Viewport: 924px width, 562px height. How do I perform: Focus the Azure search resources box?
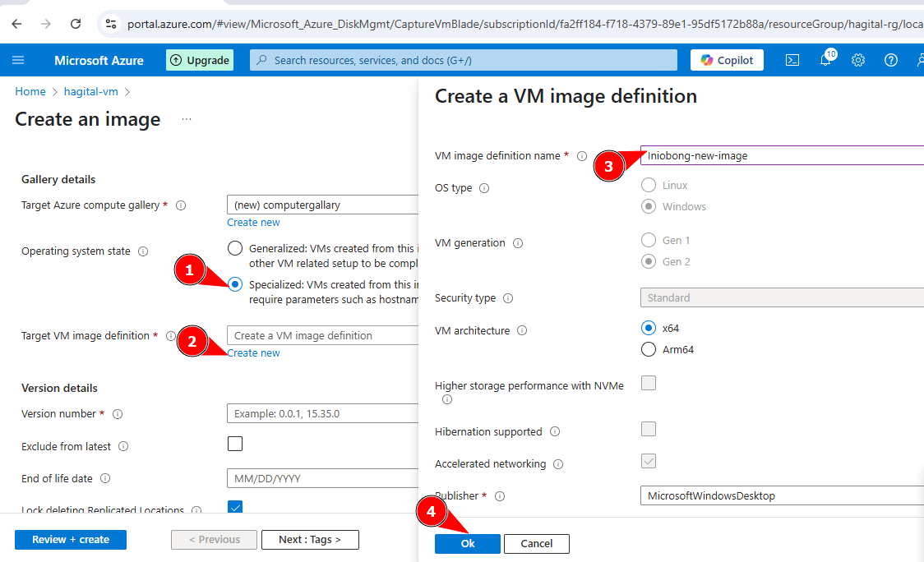coord(463,60)
